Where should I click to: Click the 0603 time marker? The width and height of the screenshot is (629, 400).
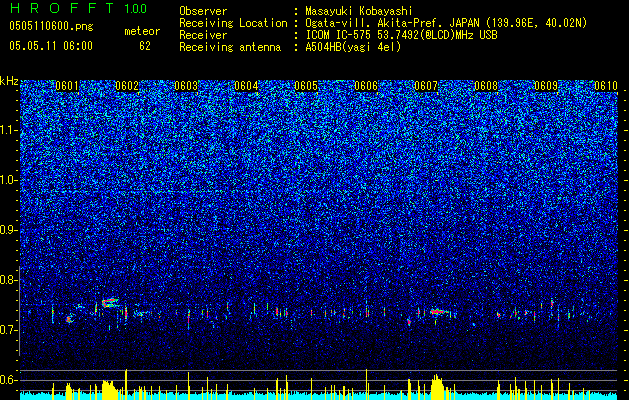click(187, 86)
